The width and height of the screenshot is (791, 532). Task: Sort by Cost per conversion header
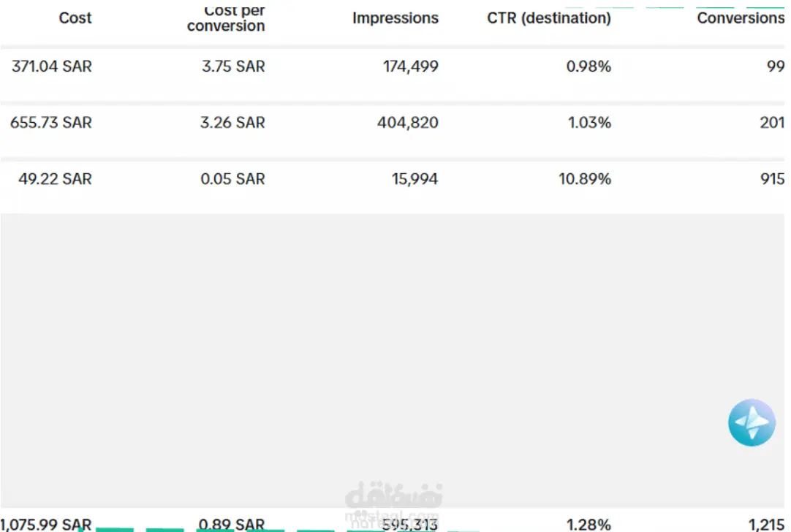coord(226,19)
